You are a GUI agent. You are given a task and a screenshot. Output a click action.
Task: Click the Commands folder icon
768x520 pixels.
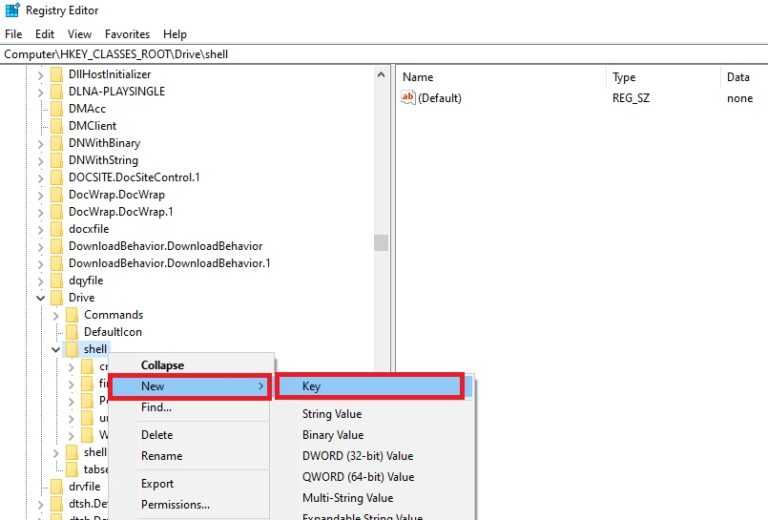72,315
